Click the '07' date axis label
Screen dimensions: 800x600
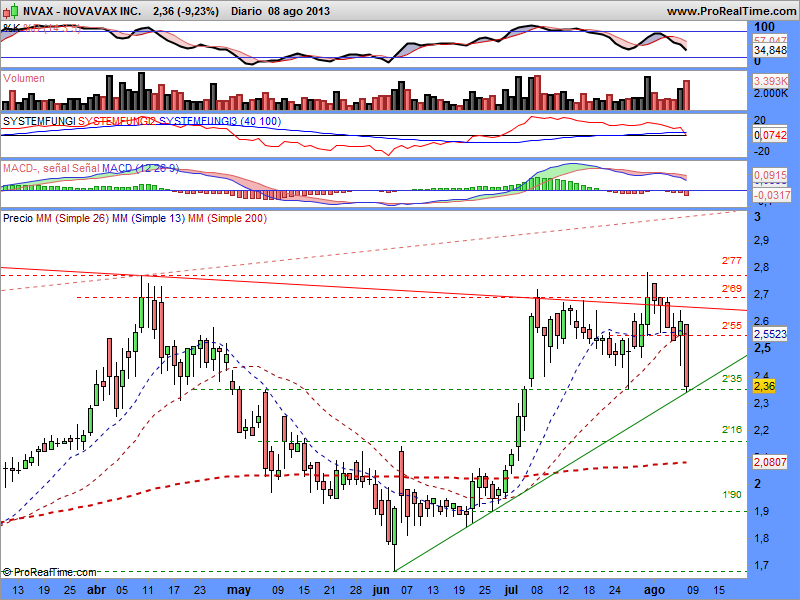click(407, 590)
